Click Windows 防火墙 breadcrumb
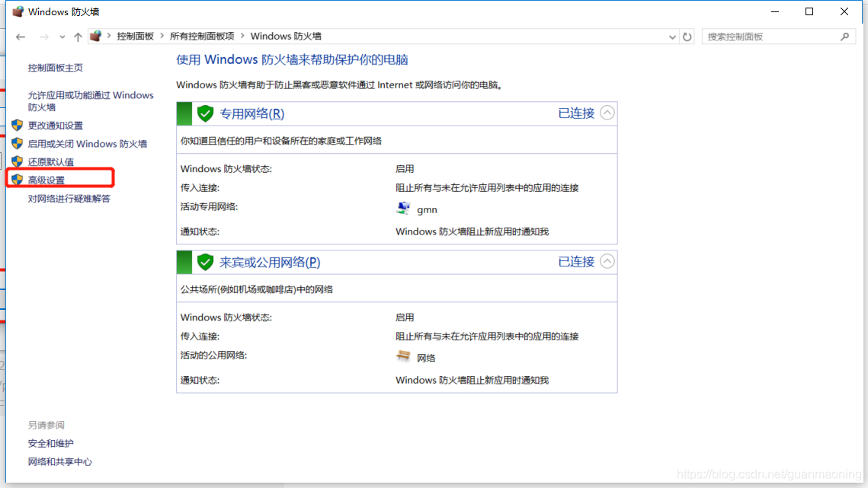 pos(286,37)
